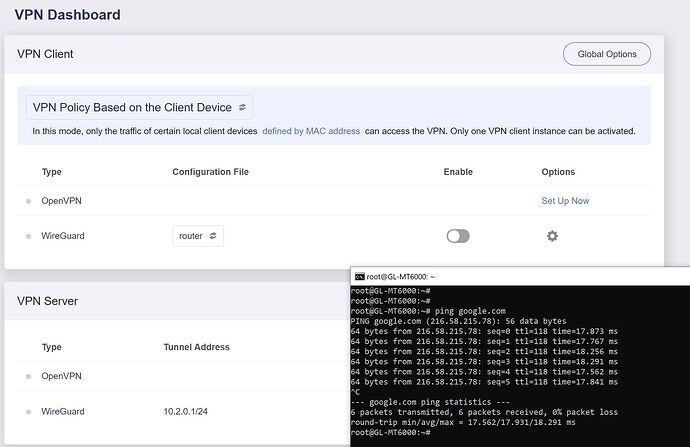Click the WireGuard client status dot

click(28, 236)
